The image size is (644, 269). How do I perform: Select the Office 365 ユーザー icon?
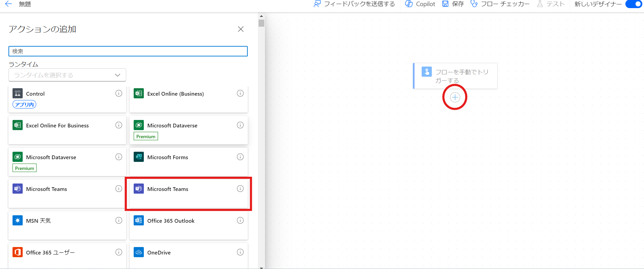pyautogui.click(x=18, y=252)
